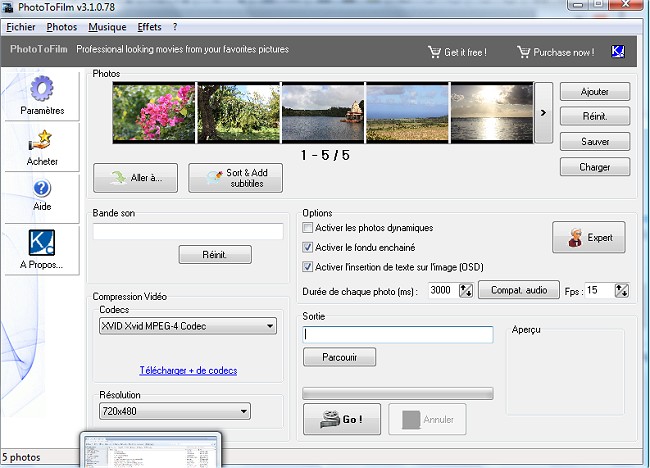Toggle Activer le fondu enchaîné checkbox
Screen dimensions: 650x468
307,247
